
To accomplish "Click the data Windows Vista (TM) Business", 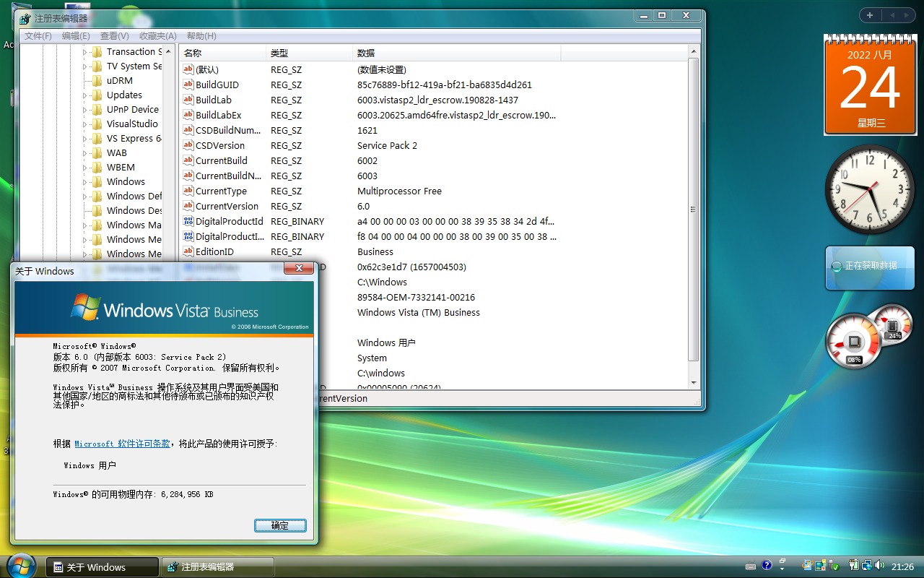I will point(419,312).
